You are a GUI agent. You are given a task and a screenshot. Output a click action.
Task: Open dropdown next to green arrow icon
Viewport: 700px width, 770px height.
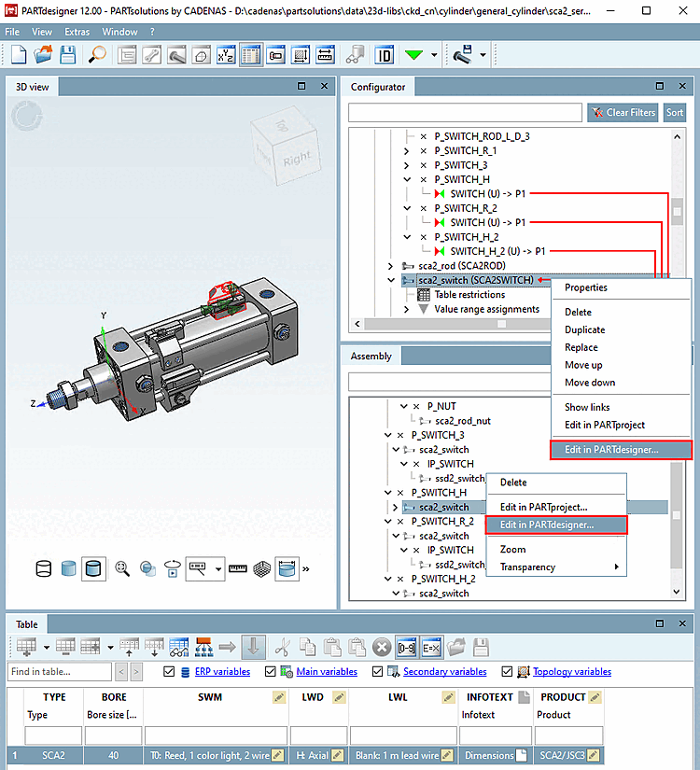tap(434, 55)
